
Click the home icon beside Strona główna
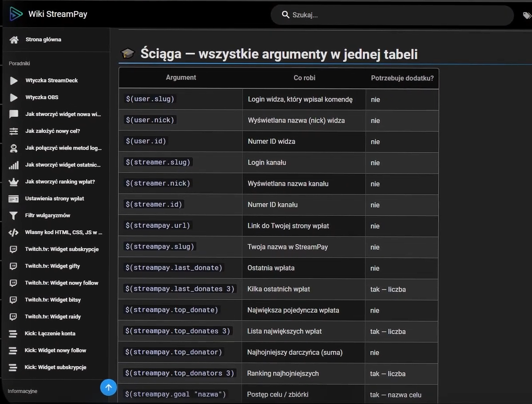[14, 40]
